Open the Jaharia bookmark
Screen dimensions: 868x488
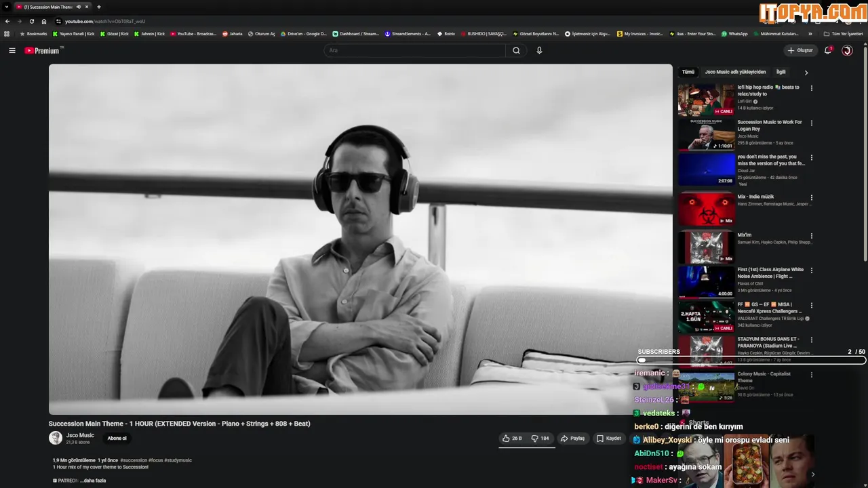(233, 33)
